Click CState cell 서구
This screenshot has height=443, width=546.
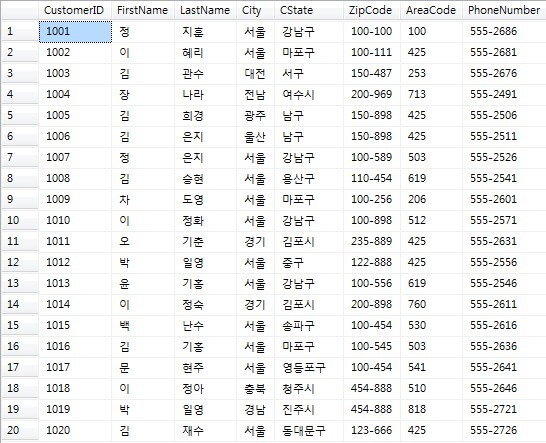click(x=309, y=73)
